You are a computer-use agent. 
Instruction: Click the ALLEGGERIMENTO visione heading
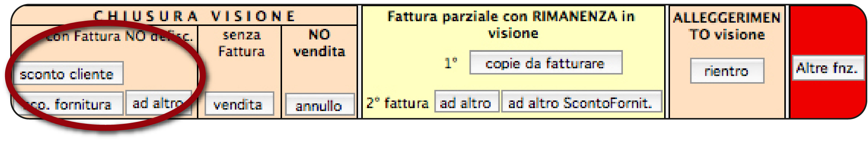pyautogui.click(x=727, y=26)
